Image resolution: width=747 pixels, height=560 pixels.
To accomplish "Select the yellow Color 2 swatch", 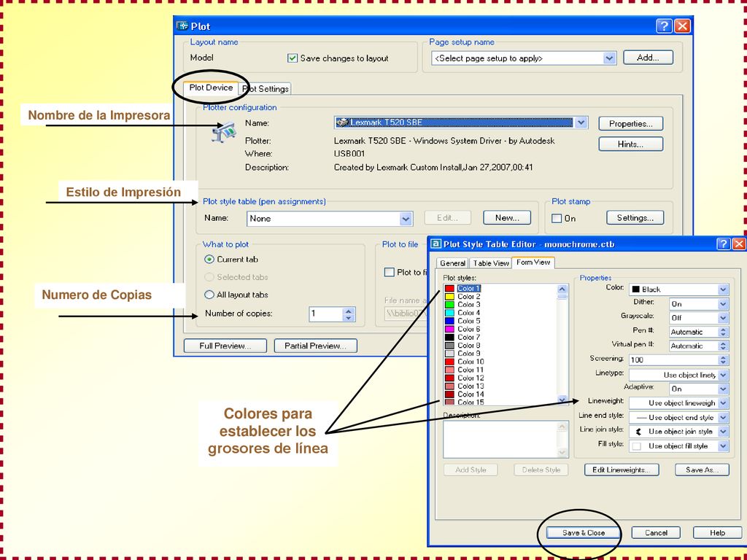I will (449, 296).
